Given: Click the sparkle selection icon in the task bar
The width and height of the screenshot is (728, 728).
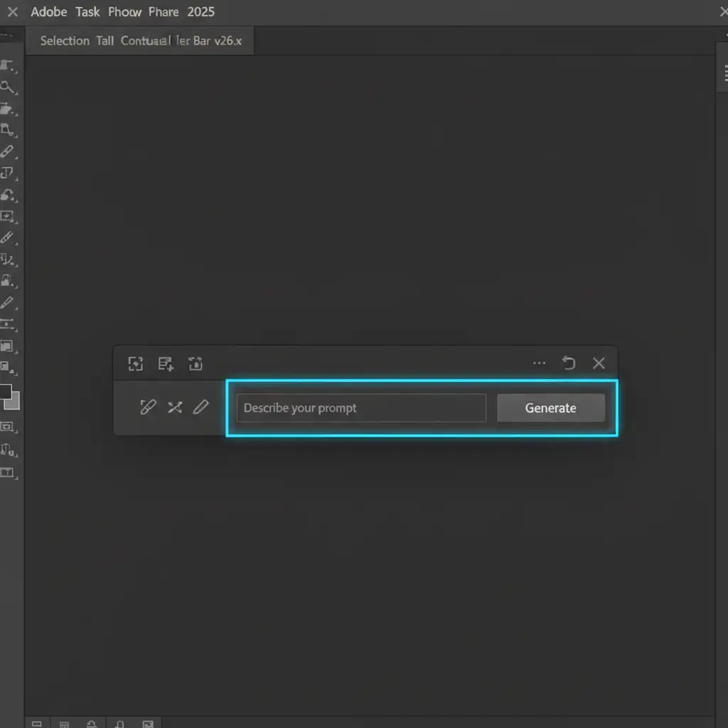Looking at the screenshot, I should click(135, 364).
